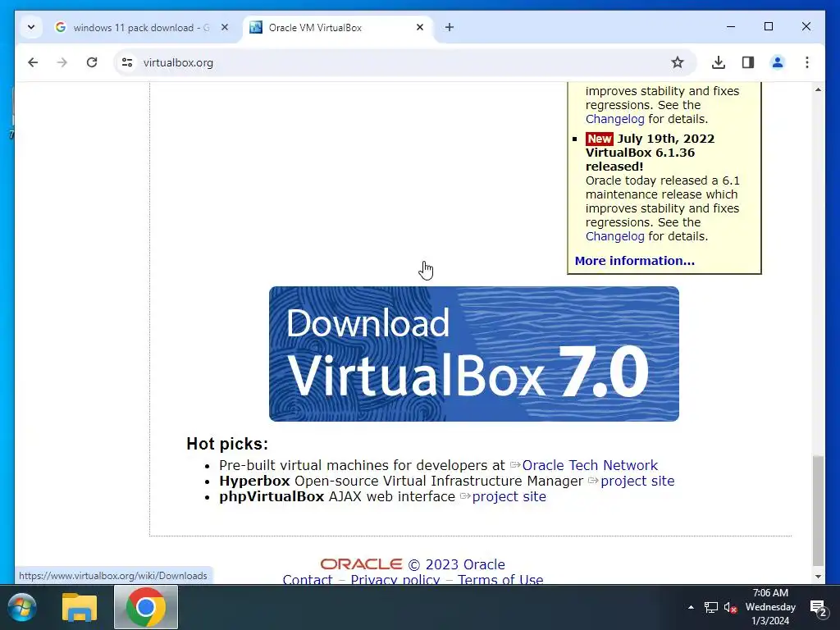Open File Explorer from the taskbar
Viewport: 840px width, 630px height.
[x=80, y=608]
